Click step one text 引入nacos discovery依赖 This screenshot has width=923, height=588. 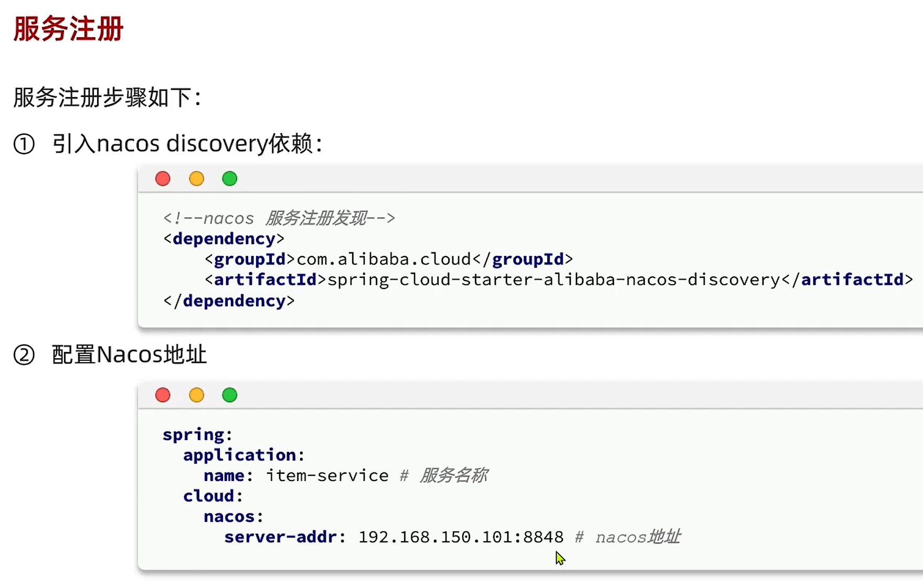tap(187, 144)
